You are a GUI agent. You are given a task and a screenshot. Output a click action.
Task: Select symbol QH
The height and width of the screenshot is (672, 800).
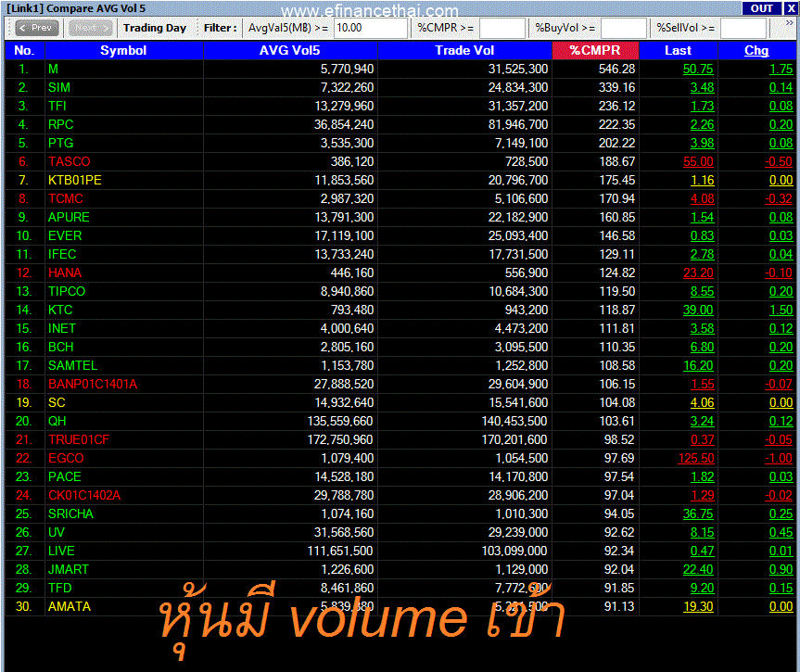pos(57,422)
